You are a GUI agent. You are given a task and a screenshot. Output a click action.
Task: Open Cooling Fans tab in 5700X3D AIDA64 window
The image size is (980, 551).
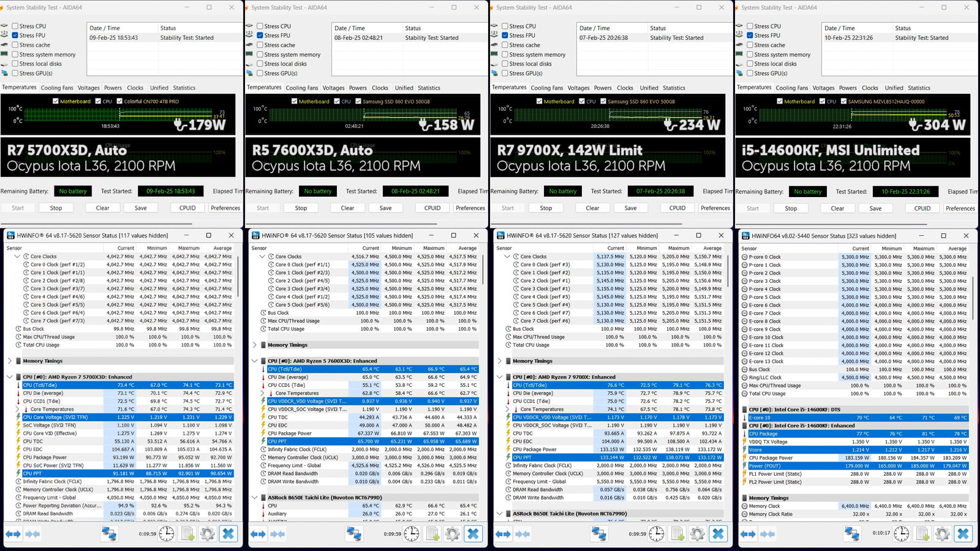(x=57, y=88)
